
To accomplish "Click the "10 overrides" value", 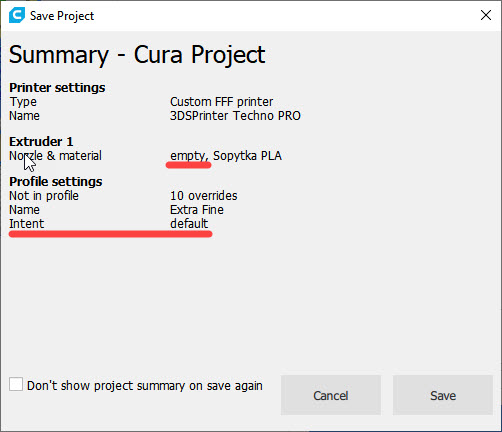I will point(204,196).
